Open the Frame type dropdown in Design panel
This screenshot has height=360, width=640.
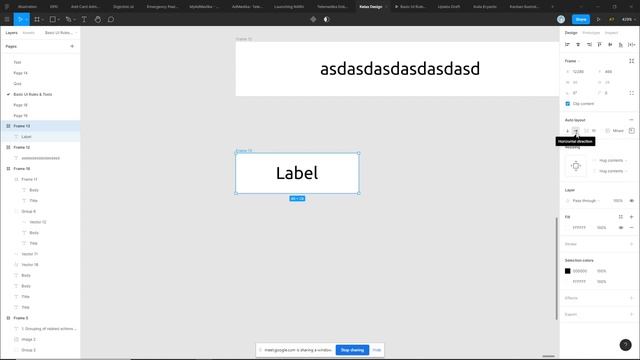click(572, 61)
